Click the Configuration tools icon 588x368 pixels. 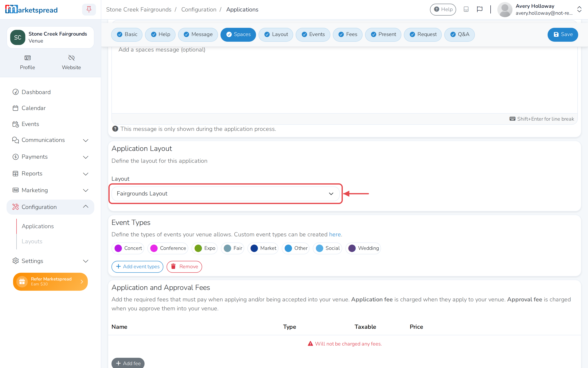[16, 207]
